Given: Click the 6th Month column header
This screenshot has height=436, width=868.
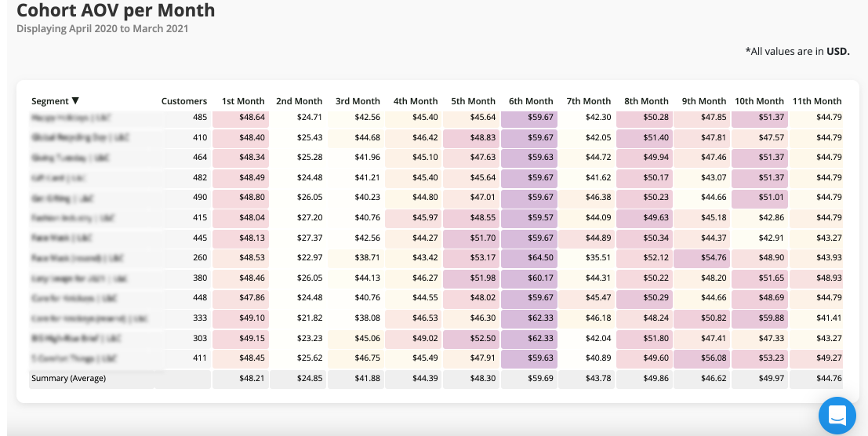Looking at the screenshot, I should click(x=531, y=101).
